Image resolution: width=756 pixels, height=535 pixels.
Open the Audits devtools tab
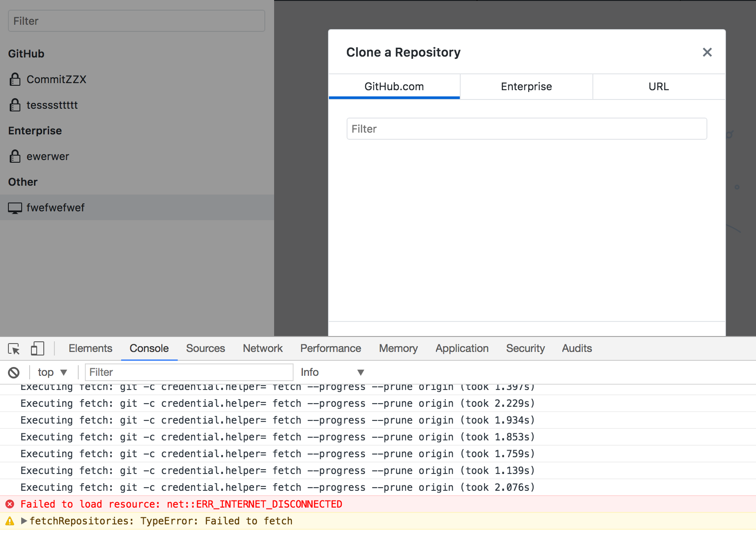coord(577,348)
